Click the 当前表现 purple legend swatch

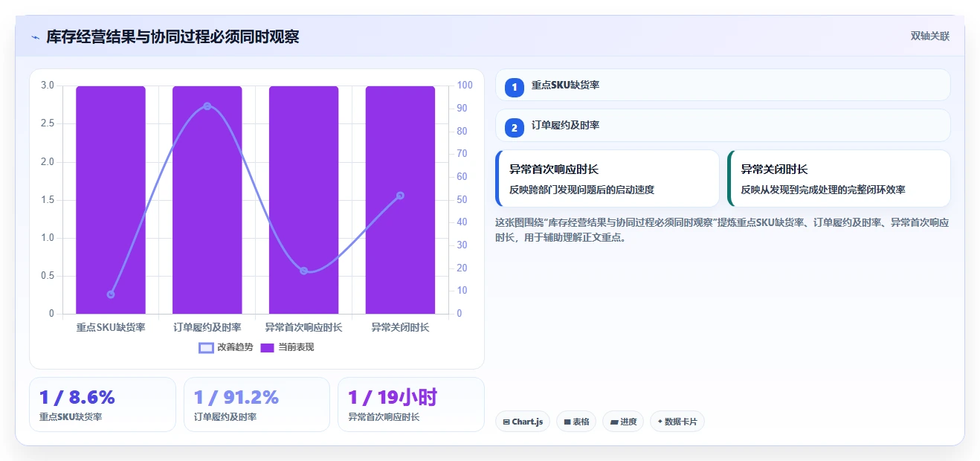[x=268, y=347]
